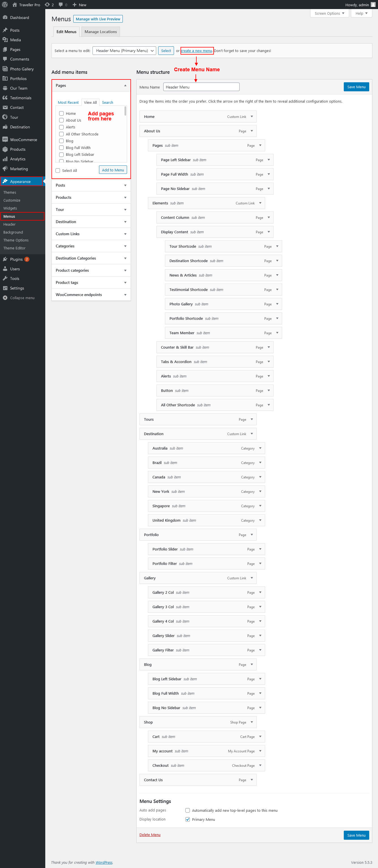Viewport: 378px width, 868px height.
Task: Open the menu selection dropdown
Action: (124, 51)
